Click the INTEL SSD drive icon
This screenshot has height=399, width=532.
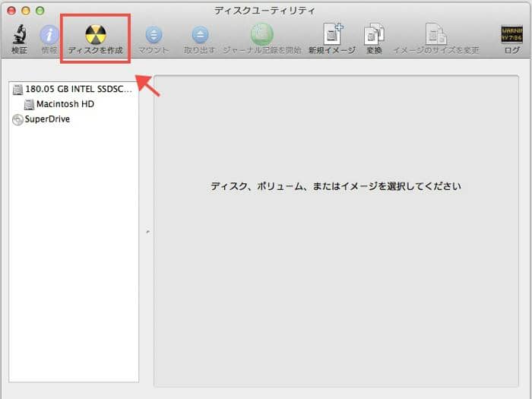(17, 90)
